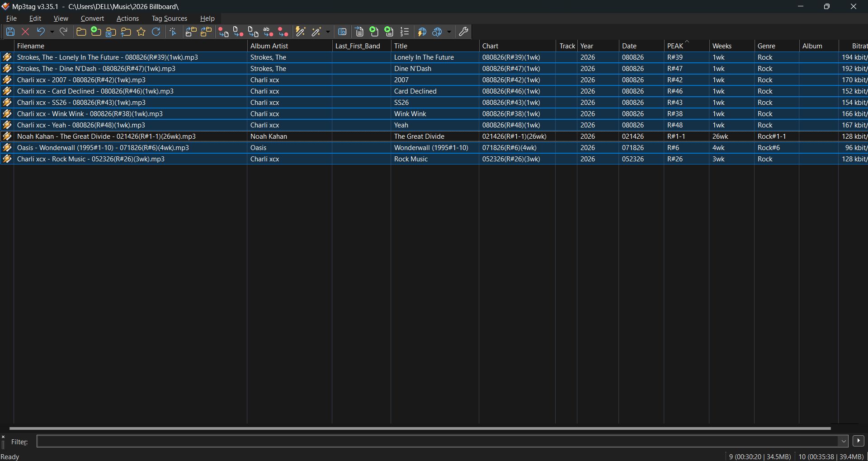Click the genre cell 'Rock#1-1'
This screenshot has height=461, width=868.
tap(772, 136)
